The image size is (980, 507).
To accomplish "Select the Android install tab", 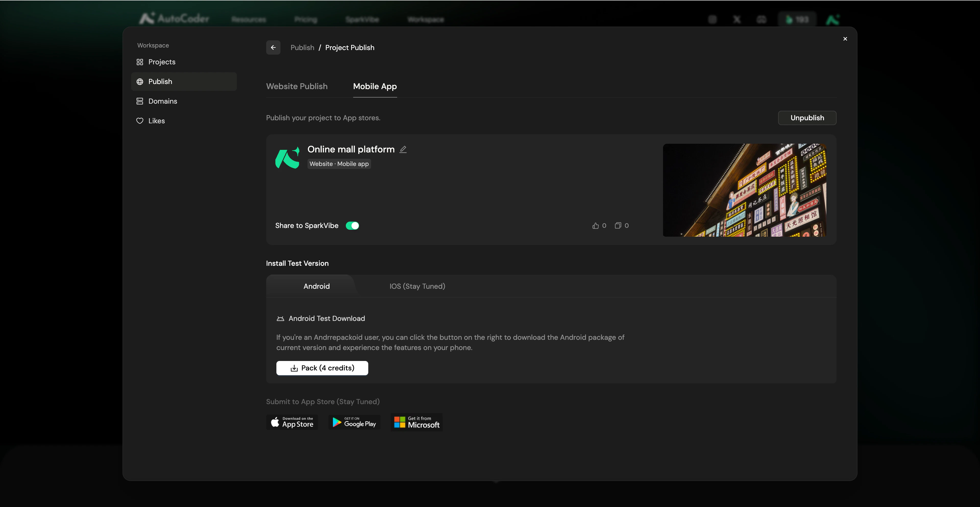I will pyautogui.click(x=316, y=286).
